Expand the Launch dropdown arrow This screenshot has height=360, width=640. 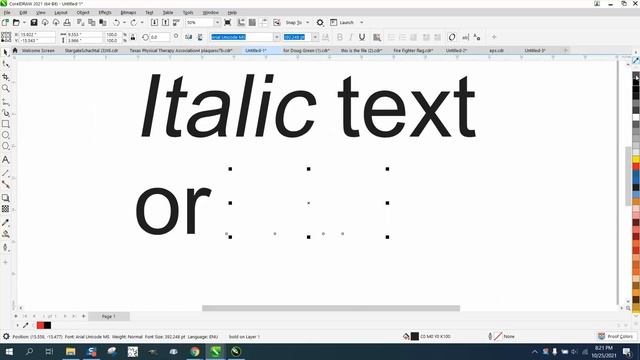[362, 22]
